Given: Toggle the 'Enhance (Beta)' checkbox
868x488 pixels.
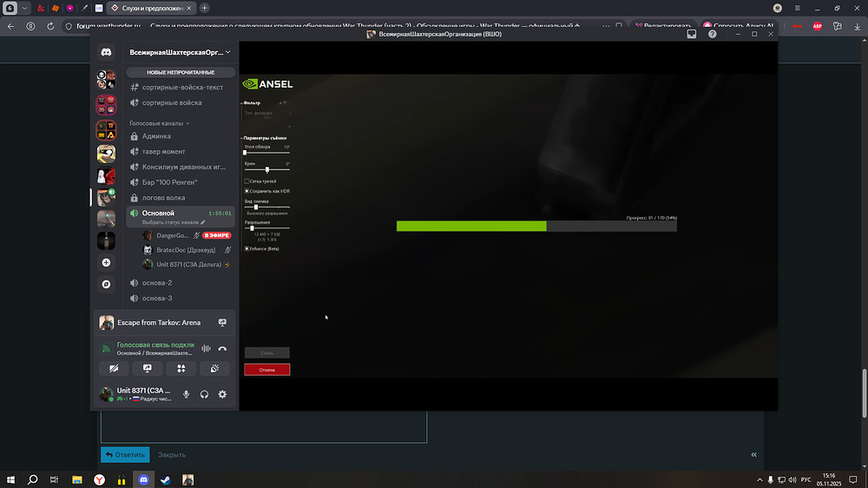Looking at the screenshot, I should point(247,248).
